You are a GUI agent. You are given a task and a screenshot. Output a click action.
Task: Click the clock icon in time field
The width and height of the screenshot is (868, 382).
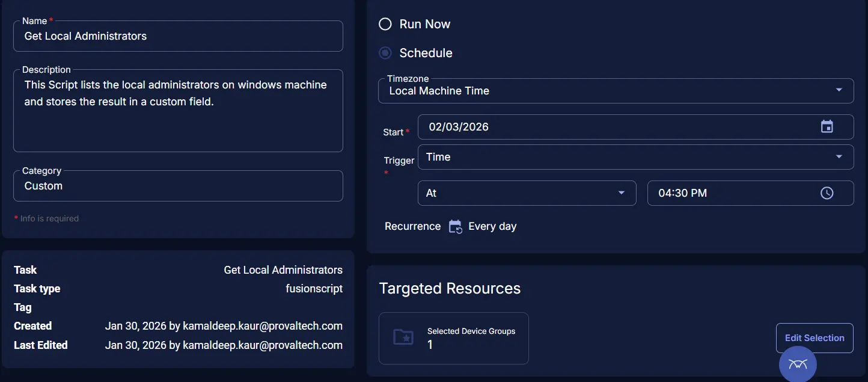(x=827, y=193)
